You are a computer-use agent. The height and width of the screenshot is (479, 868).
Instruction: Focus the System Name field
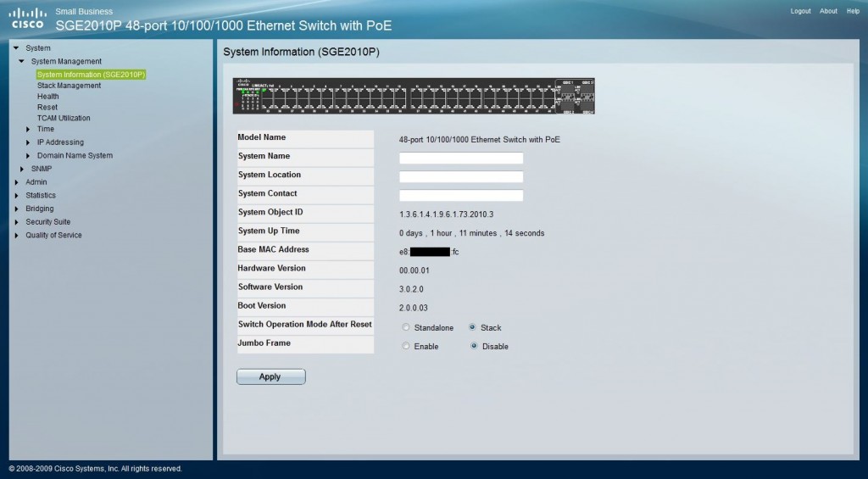pyautogui.click(x=461, y=158)
